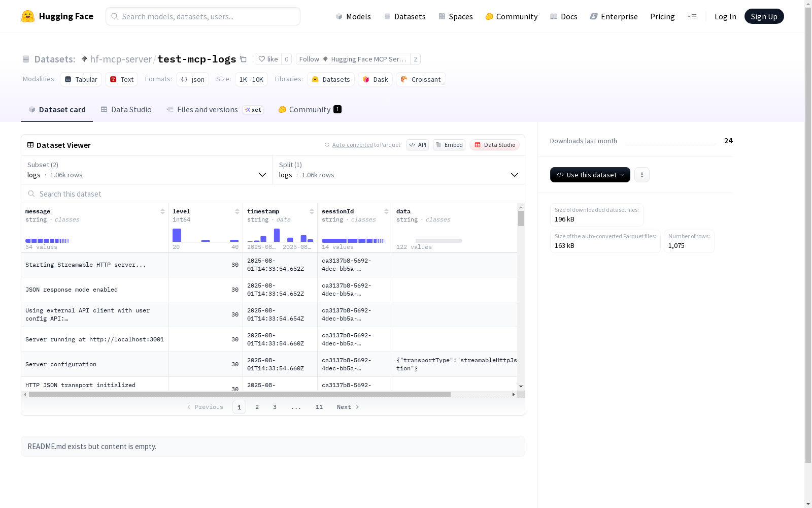
Task: Select the Dask library tag
Action: 376,79
